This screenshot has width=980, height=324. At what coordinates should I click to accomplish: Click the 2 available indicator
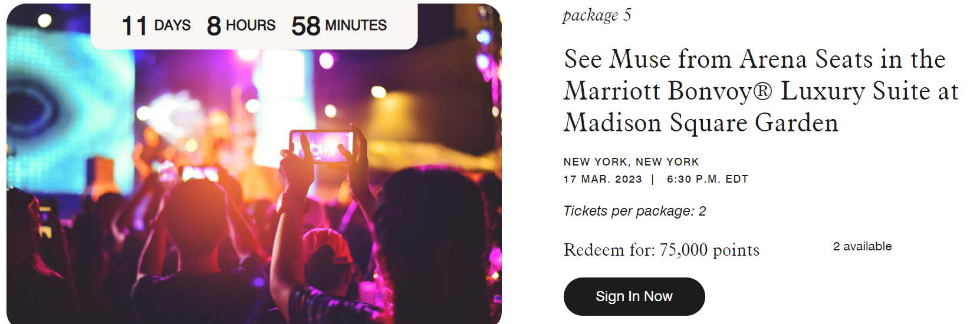pyautogui.click(x=862, y=246)
